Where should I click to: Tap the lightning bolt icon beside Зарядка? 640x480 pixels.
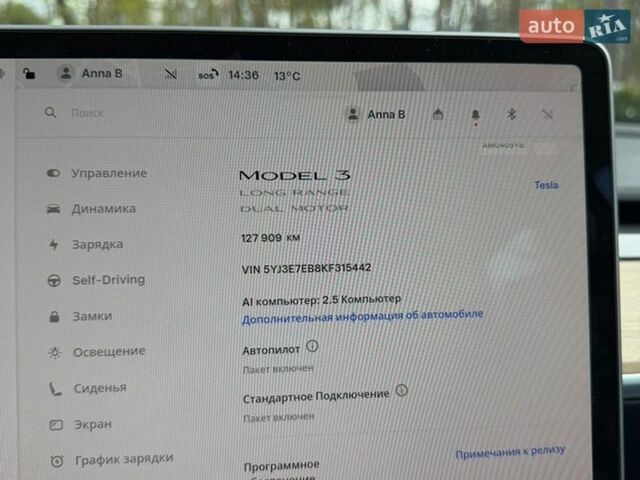pos(54,245)
